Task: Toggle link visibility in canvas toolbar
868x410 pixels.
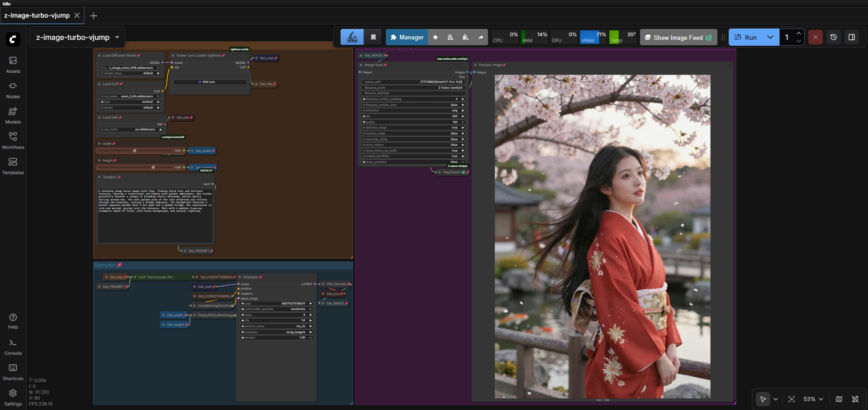Action: point(855,399)
